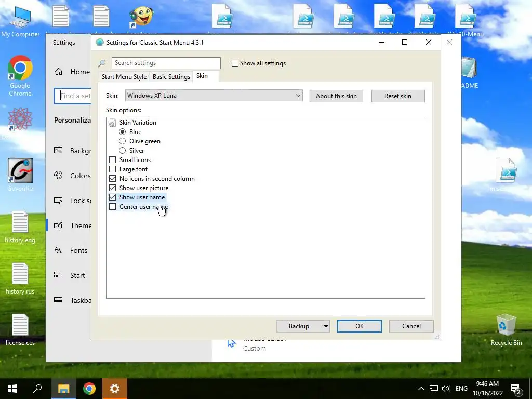Open Chrome from the taskbar
Image resolution: width=532 pixels, height=399 pixels.
pos(89,389)
